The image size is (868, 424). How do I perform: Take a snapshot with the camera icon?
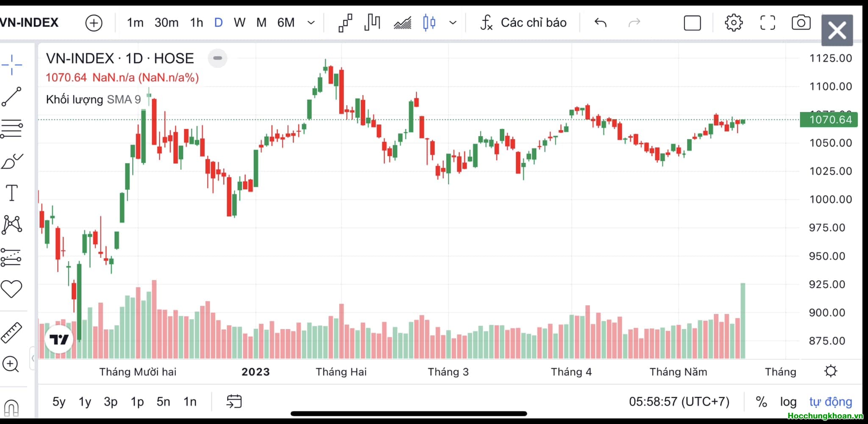[x=801, y=22]
